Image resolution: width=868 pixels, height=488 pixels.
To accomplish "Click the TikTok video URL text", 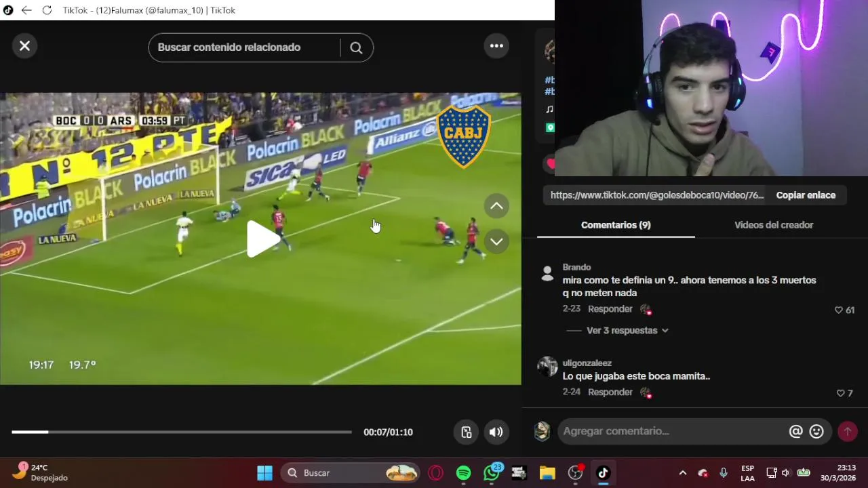I will pos(656,195).
